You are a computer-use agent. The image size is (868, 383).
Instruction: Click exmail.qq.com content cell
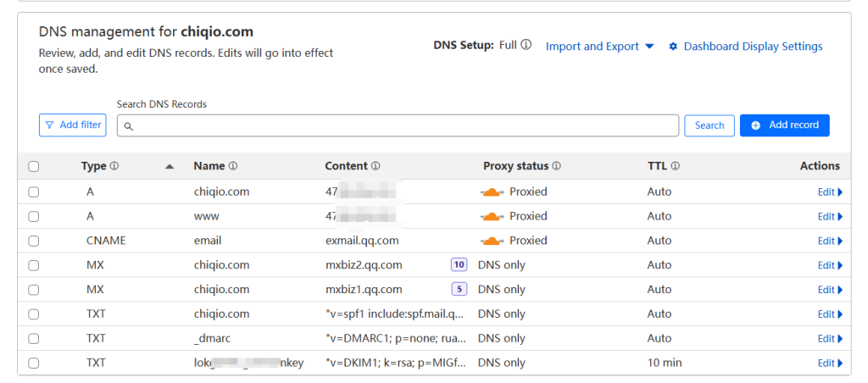coord(362,241)
